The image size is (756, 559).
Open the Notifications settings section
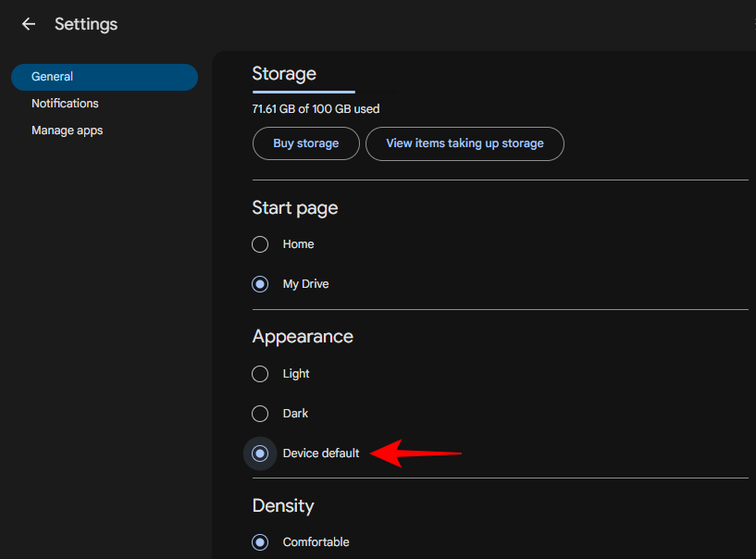pos(65,104)
